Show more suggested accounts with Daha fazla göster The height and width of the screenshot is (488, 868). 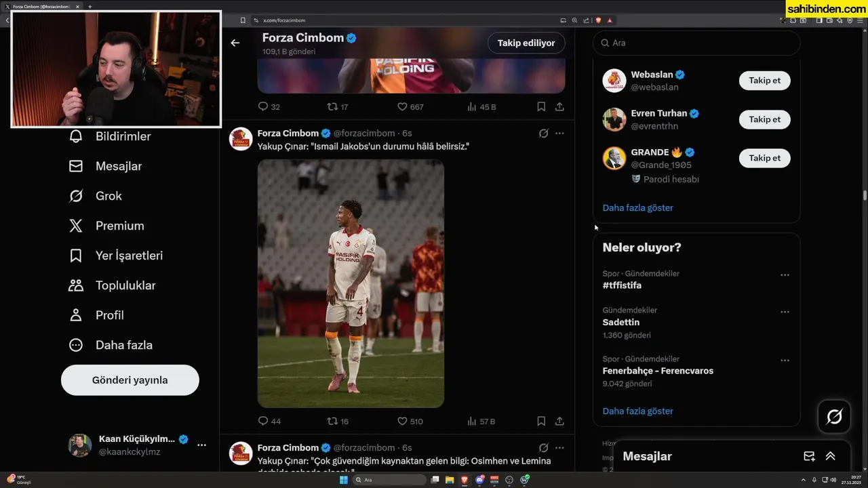(637, 207)
